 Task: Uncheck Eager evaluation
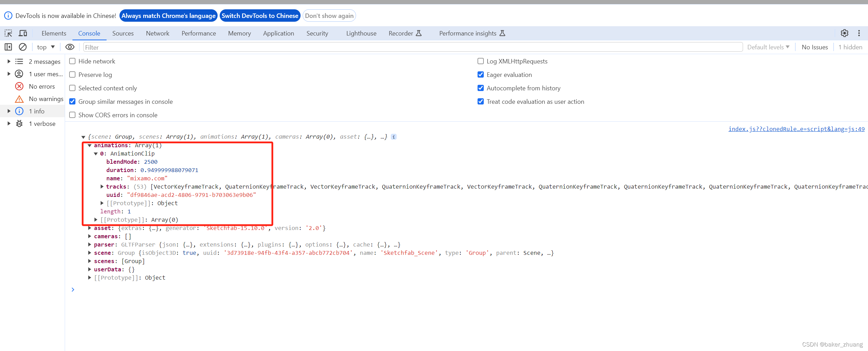(481, 74)
